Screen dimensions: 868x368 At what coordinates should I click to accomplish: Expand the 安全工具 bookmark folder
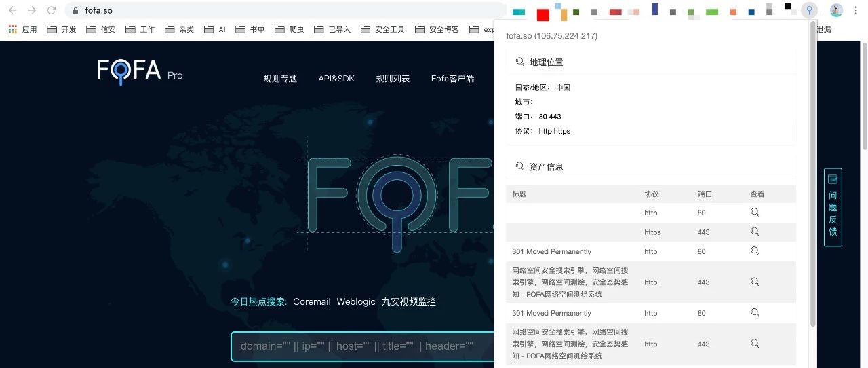382,29
